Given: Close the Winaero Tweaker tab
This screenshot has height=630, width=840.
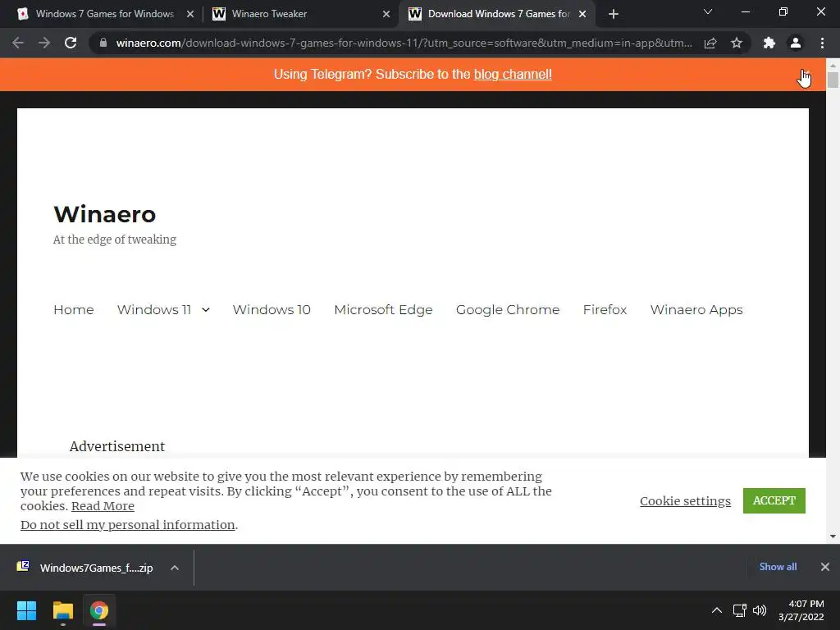Looking at the screenshot, I should [x=386, y=14].
